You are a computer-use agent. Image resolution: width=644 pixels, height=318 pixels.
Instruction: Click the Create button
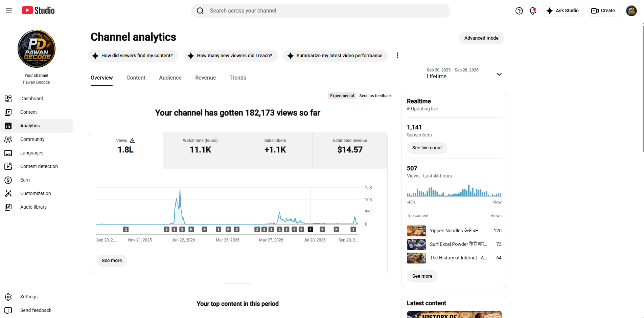603,11
